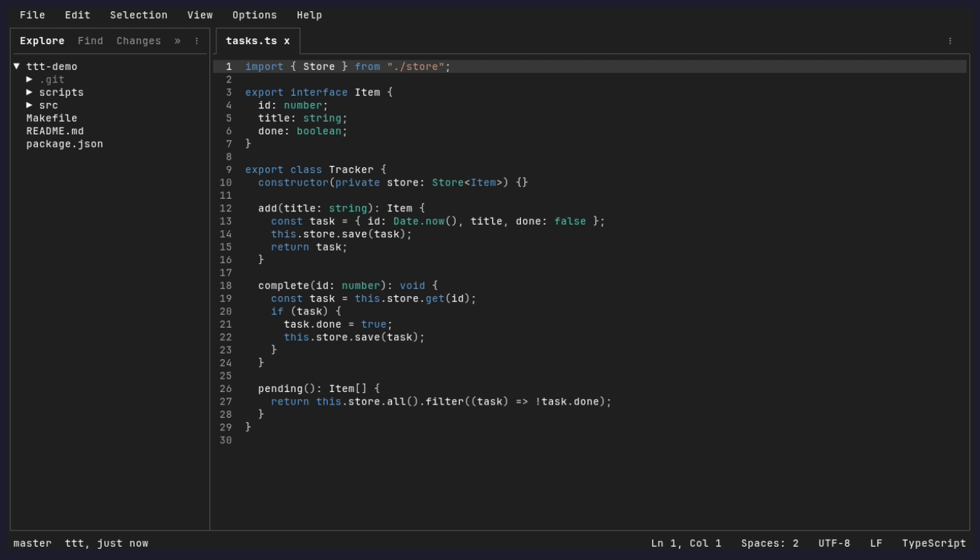Change language mode via TypeScript
Image resolution: width=980 pixels, height=560 pixels.
coord(934,543)
